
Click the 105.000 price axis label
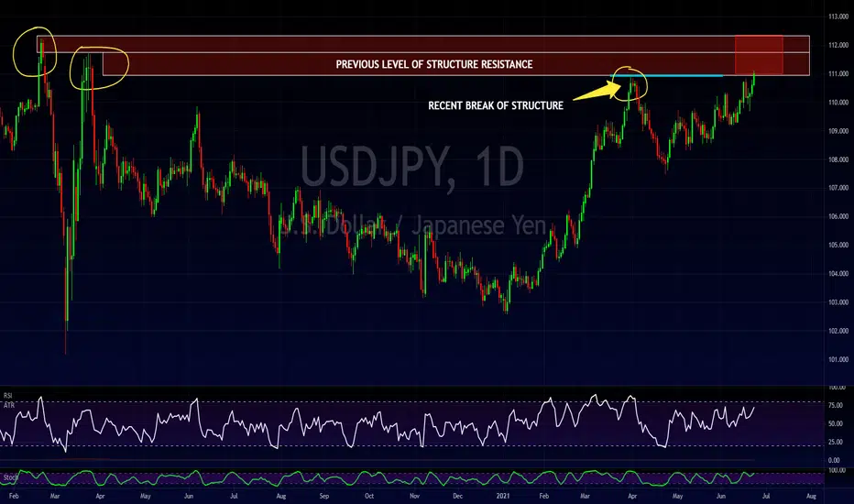click(x=838, y=246)
